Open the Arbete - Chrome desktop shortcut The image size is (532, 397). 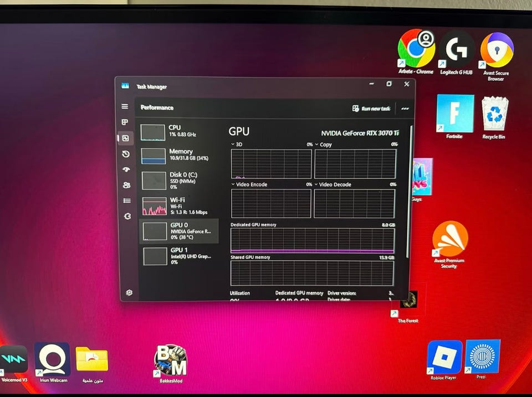coord(416,52)
